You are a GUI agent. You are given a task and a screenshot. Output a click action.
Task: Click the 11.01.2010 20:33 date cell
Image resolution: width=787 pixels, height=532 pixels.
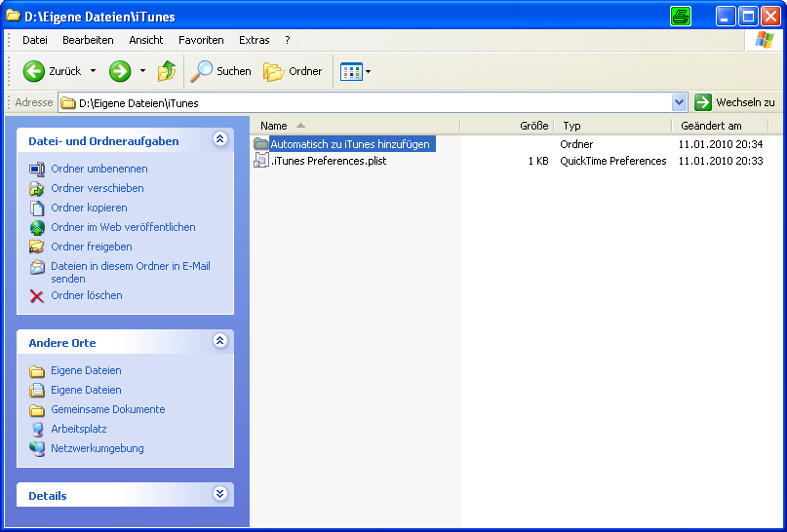[x=721, y=161]
